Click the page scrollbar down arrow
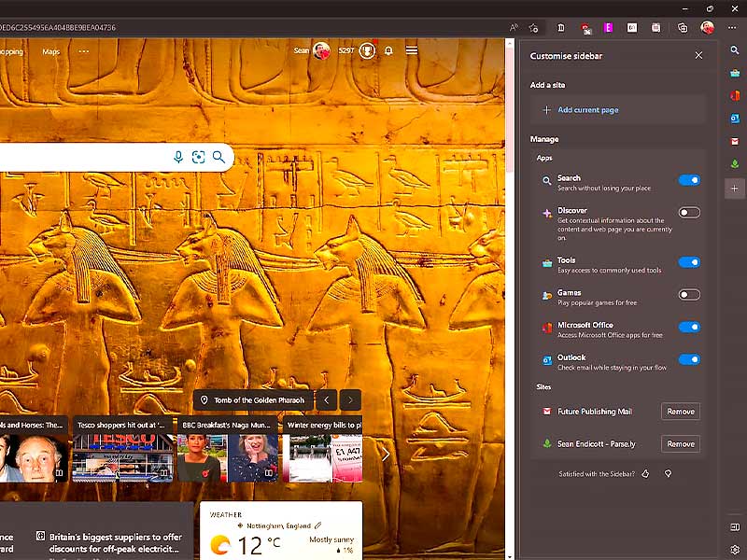747x560 pixels. 510,555
